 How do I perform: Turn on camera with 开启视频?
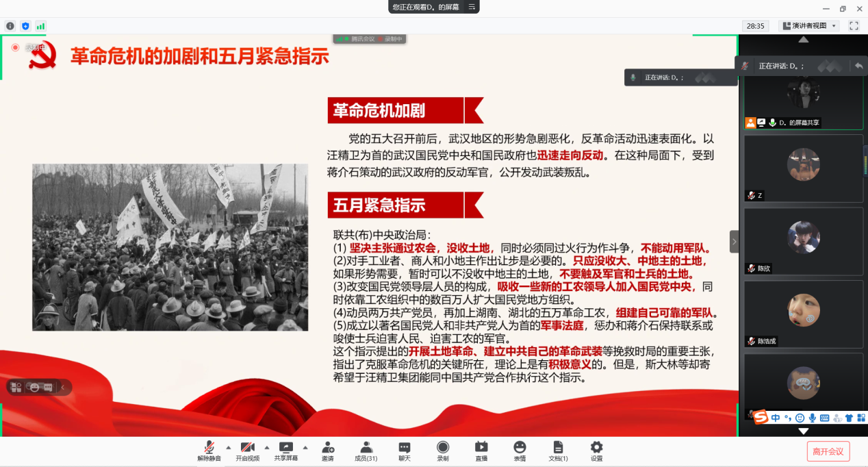click(247, 451)
